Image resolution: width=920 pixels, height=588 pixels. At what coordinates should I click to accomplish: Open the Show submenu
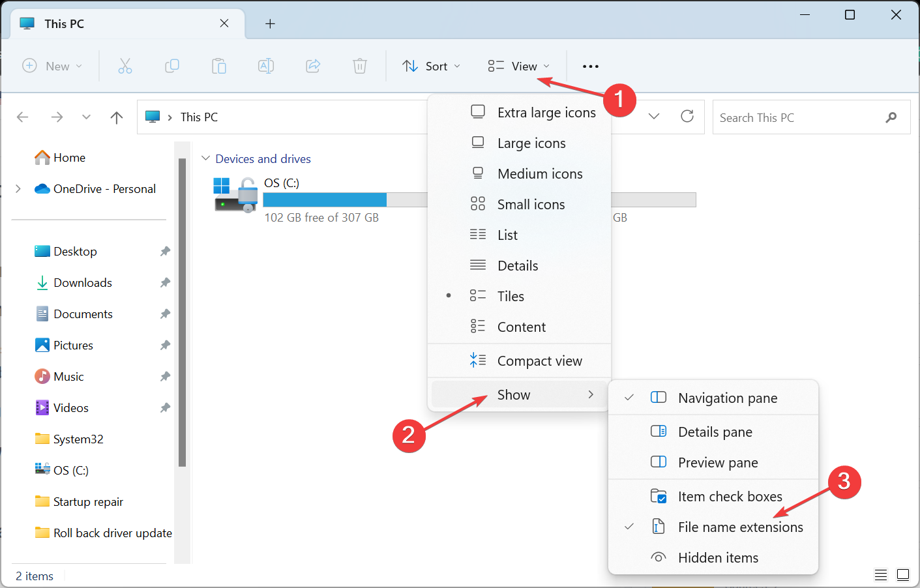tap(514, 394)
